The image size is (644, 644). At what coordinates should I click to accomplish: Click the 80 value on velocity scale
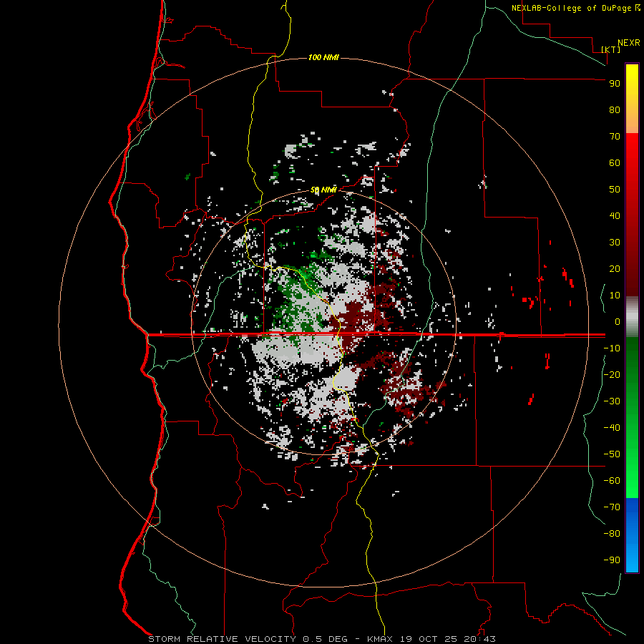[x=615, y=110]
